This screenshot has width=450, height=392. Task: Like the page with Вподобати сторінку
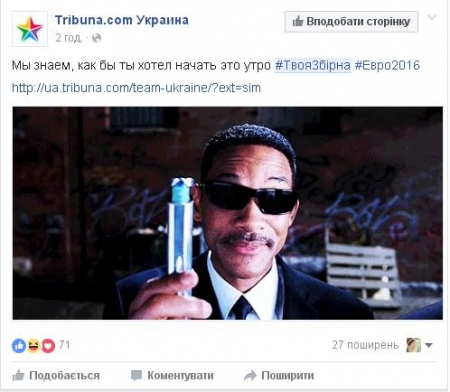point(351,22)
